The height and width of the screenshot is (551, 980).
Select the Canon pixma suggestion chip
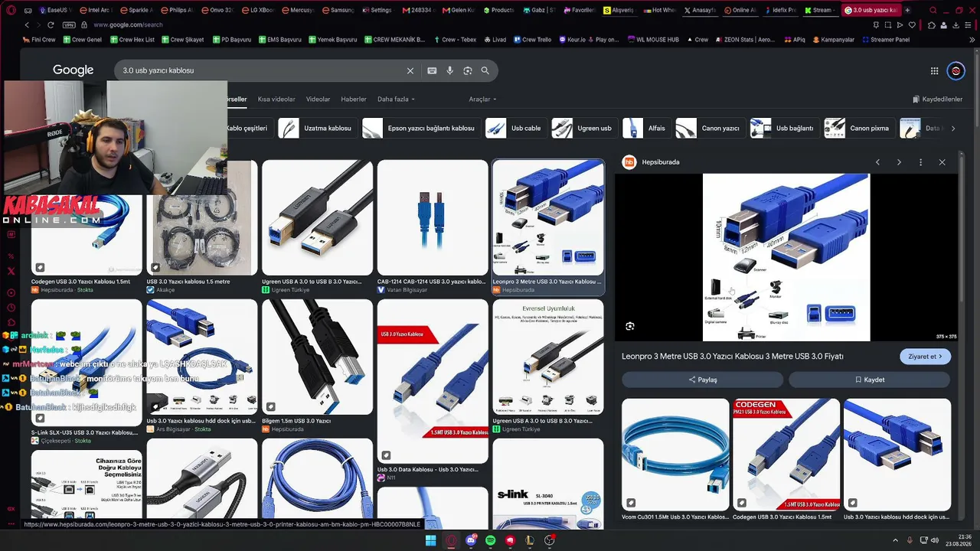pyautogui.click(x=858, y=129)
